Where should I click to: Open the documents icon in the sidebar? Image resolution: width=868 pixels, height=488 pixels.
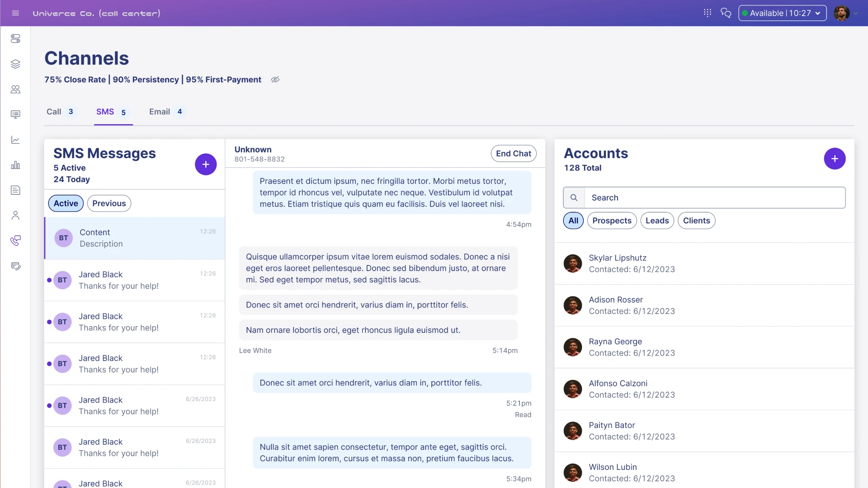coord(16,190)
